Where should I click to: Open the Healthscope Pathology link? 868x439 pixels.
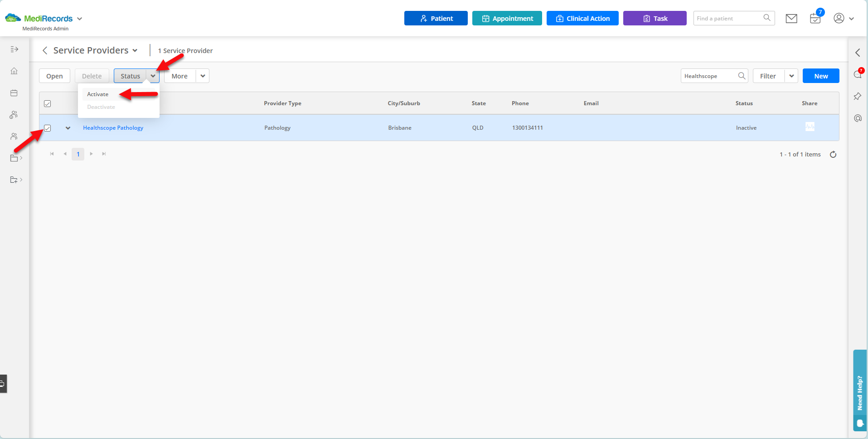[x=113, y=128]
